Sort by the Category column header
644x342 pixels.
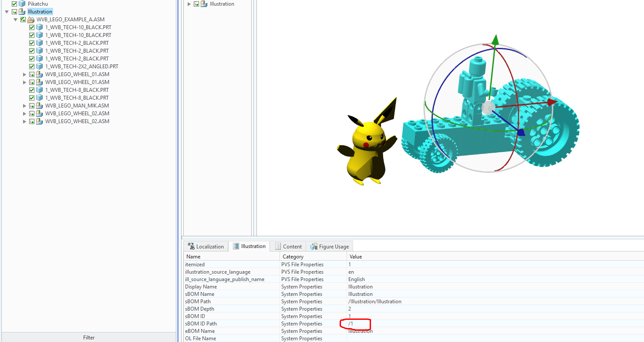(314, 257)
